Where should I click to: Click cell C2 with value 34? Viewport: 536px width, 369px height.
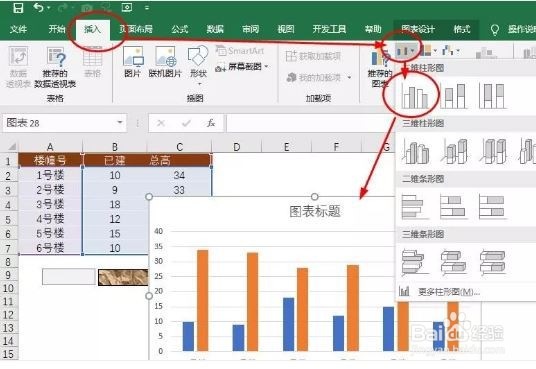(179, 175)
